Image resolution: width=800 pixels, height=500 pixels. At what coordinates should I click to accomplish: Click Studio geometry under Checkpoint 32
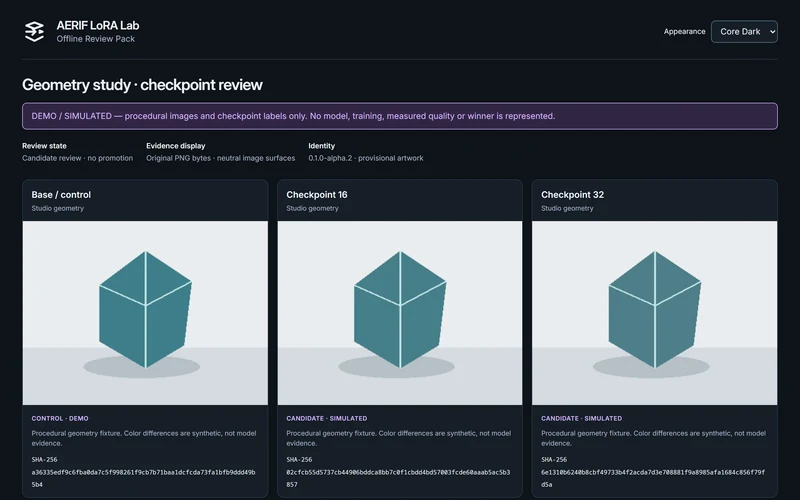(x=567, y=208)
